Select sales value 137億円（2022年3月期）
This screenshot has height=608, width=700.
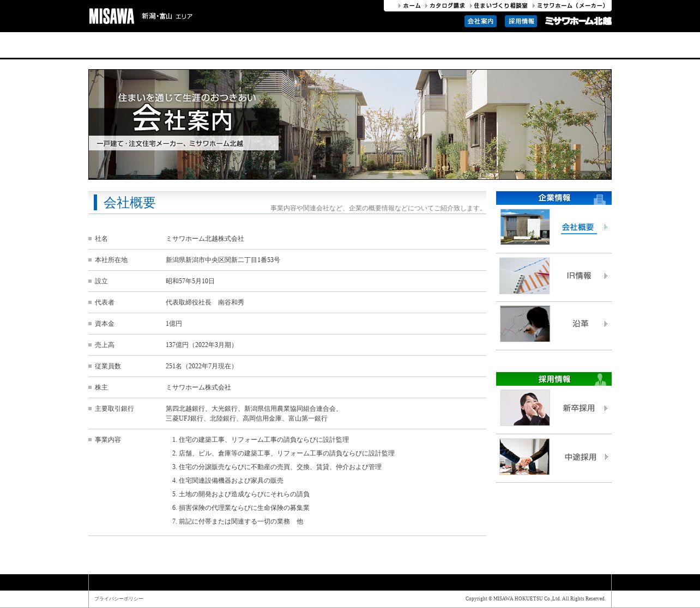point(202,345)
